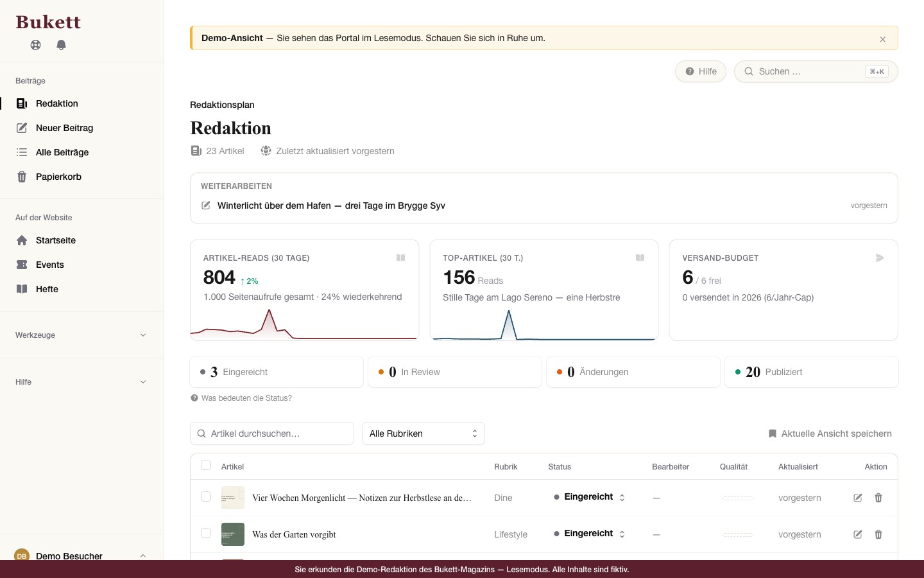
Task: Click Aktuelle Ansicht speichern
Action: point(830,433)
